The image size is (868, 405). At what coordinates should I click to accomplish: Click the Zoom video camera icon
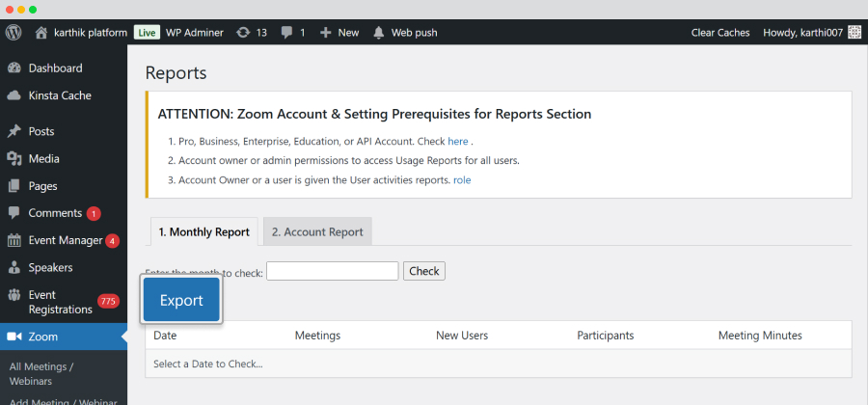(14, 337)
